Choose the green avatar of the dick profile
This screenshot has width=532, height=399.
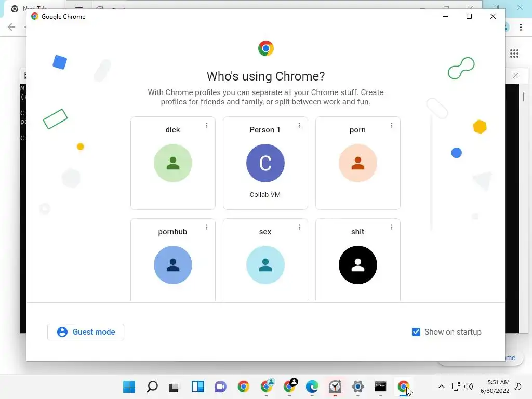click(x=172, y=163)
